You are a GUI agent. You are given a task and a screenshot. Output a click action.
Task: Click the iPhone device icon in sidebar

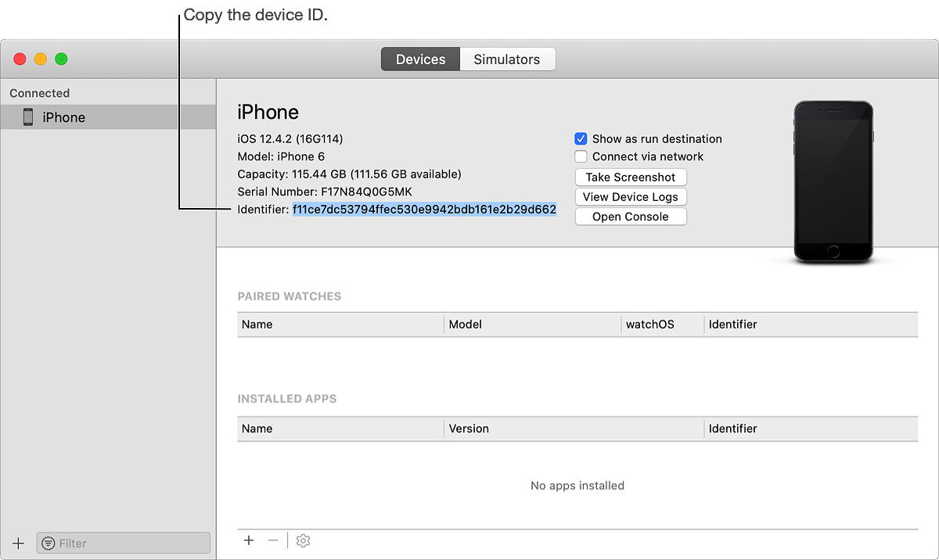click(28, 117)
